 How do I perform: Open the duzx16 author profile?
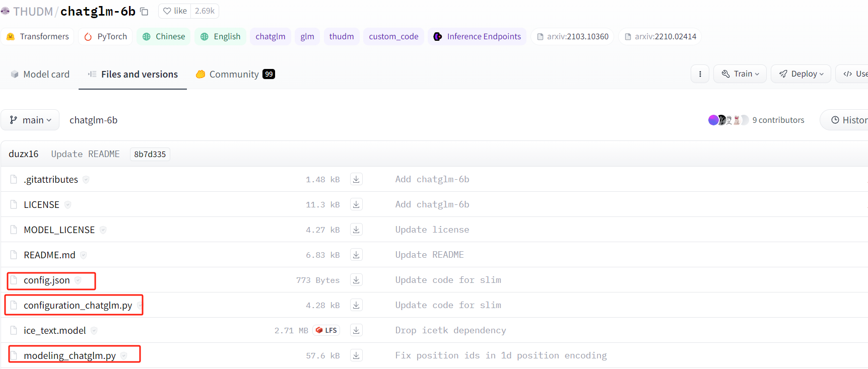point(23,154)
